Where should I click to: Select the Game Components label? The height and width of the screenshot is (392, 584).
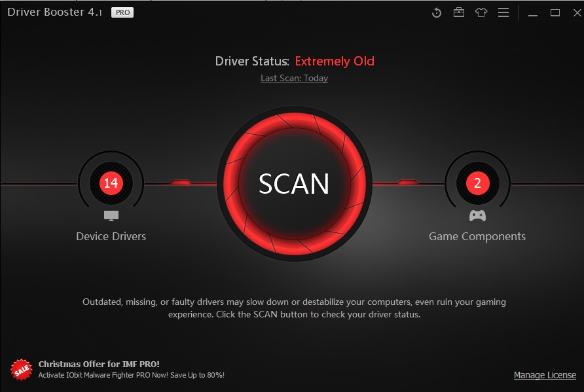pos(477,236)
